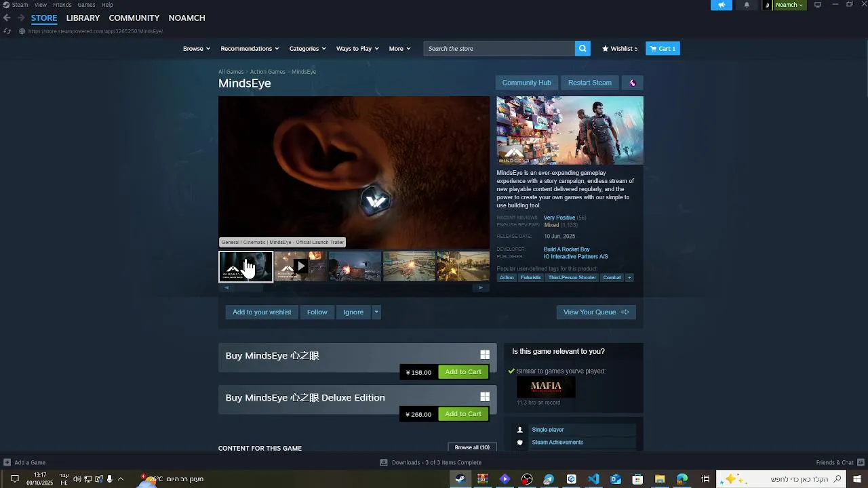Open the Friends menu

pos(62,5)
